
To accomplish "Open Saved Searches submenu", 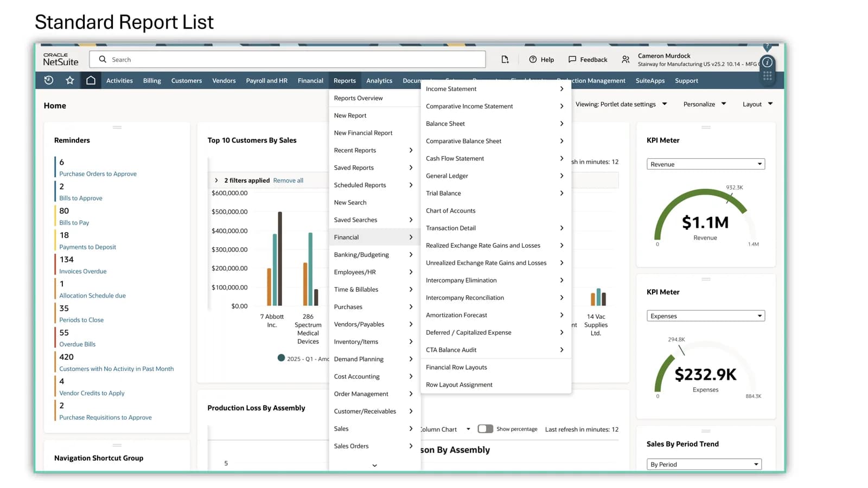I will [374, 220].
